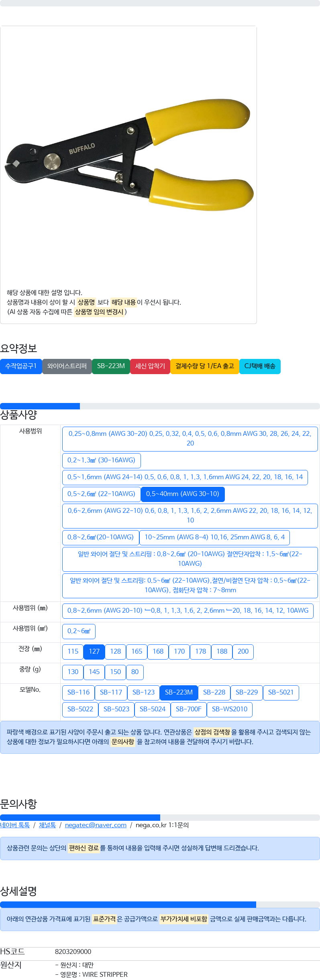The height and width of the screenshot is (980, 320).
Task: Choose length 128
Action: [115, 652]
